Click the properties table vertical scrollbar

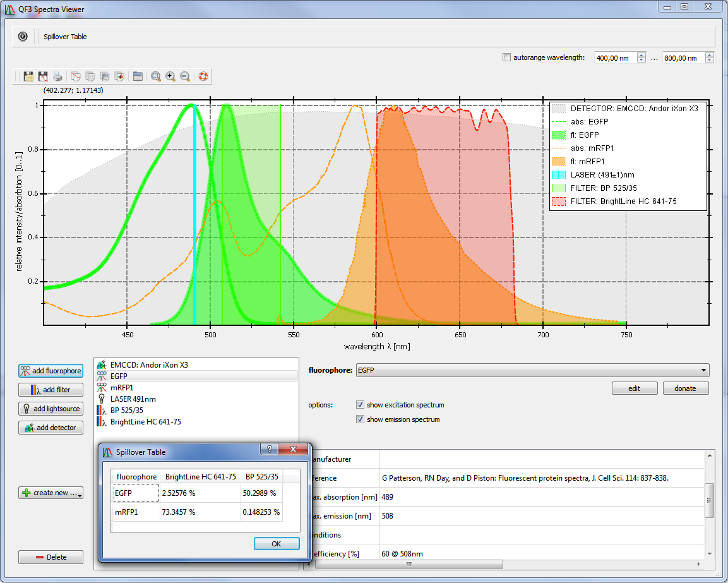[x=710, y=500]
